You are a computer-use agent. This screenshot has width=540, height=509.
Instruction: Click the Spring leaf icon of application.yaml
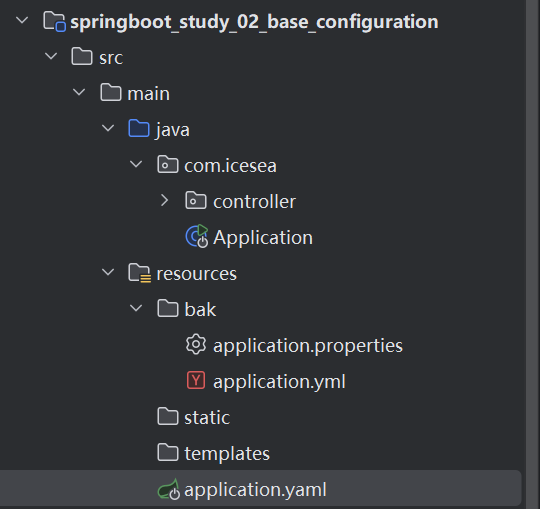pyautogui.click(x=168, y=489)
